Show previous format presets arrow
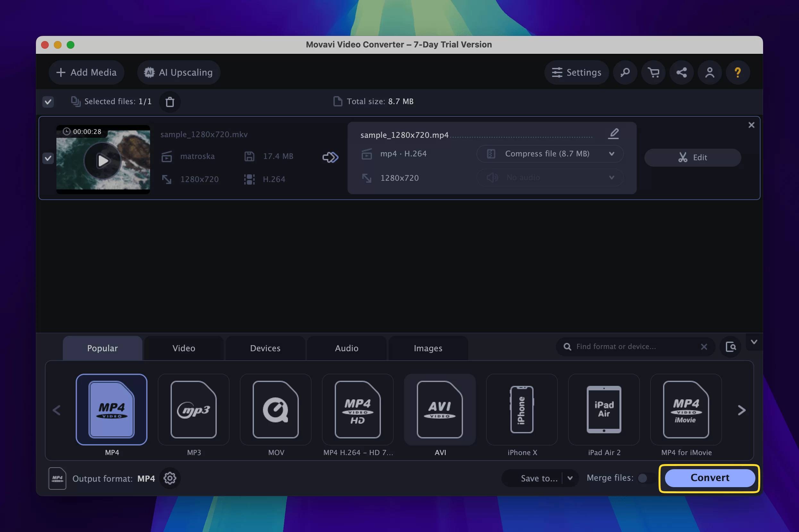 [57, 410]
